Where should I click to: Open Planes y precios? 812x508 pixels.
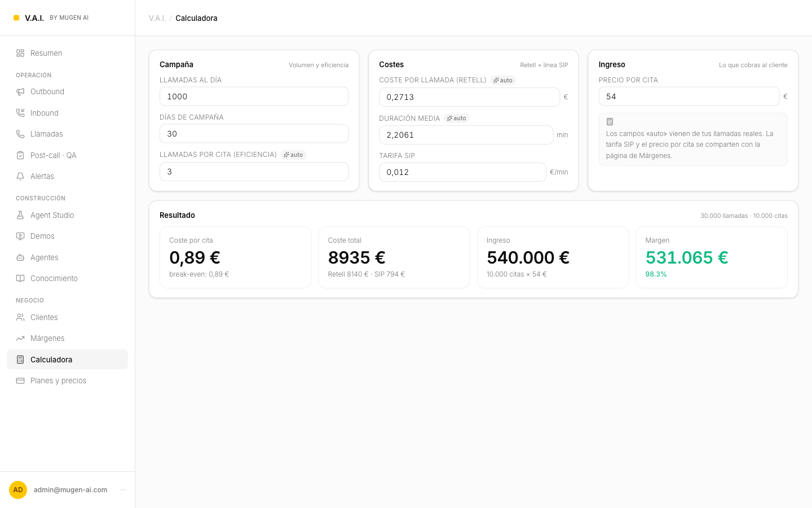pos(67,380)
